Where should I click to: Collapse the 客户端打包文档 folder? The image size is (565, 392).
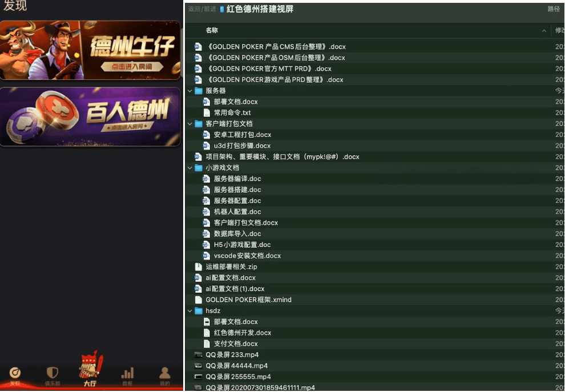click(190, 124)
